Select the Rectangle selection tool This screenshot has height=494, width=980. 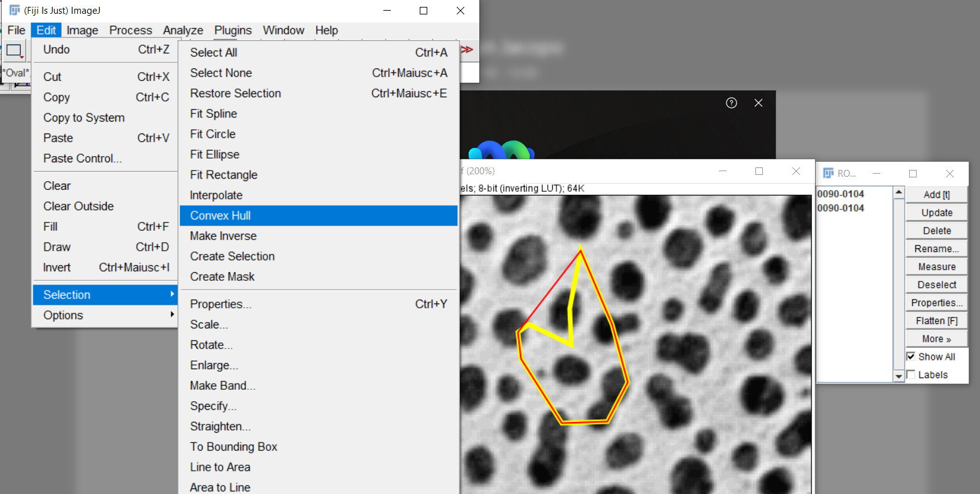point(14,50)
